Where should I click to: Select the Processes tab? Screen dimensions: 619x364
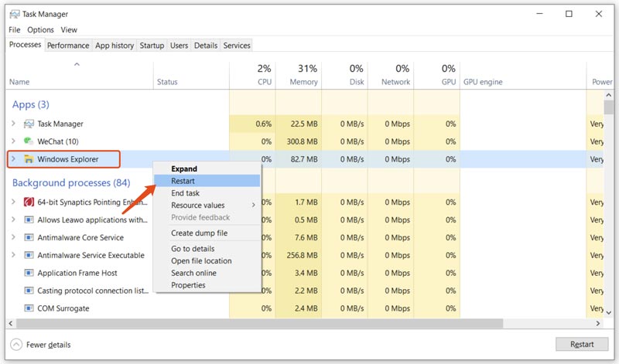coord(26,45)
